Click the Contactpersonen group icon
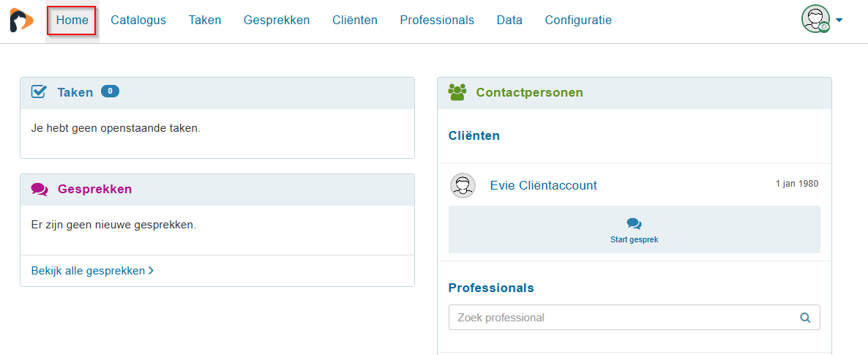The width and height of the screenshot is (868, 355). (457, 92)
